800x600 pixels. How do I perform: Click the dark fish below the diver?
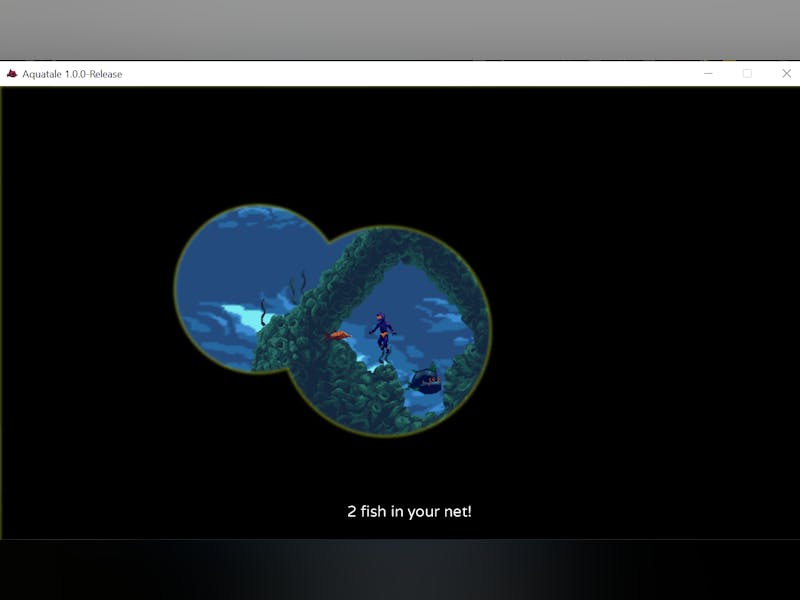(425, 381)
